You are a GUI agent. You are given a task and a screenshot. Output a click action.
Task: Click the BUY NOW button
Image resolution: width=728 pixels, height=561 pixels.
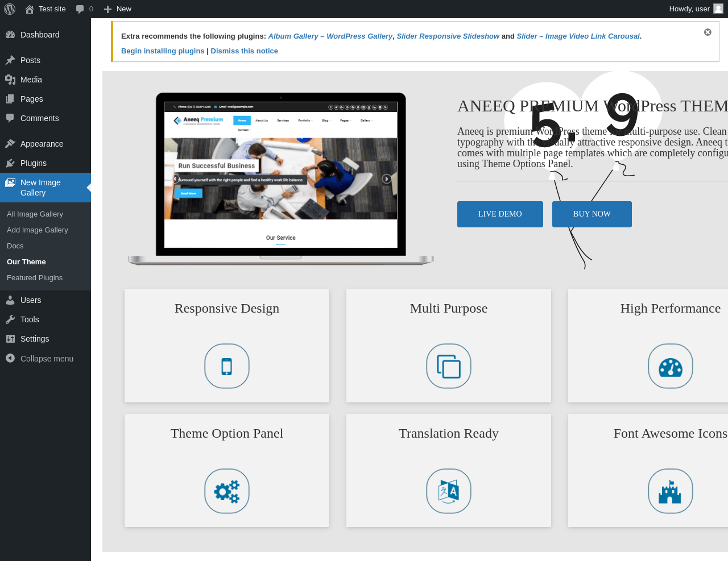592,214
